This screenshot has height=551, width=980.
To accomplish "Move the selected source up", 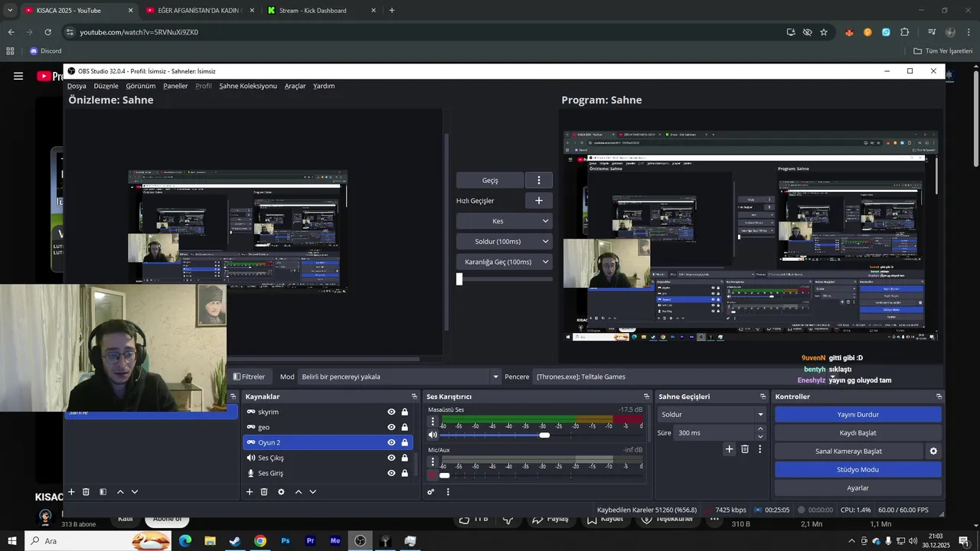I will point(299,492).
